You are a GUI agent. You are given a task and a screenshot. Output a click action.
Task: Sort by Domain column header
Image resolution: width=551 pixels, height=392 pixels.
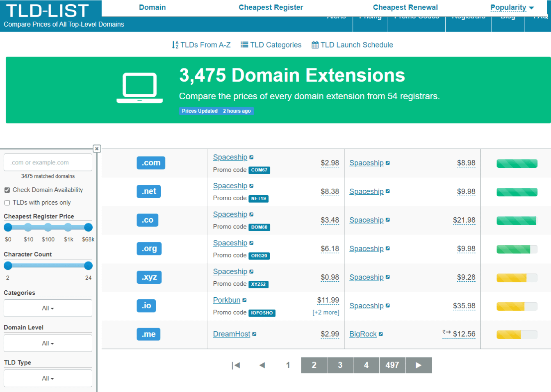[x=153, y=7]
